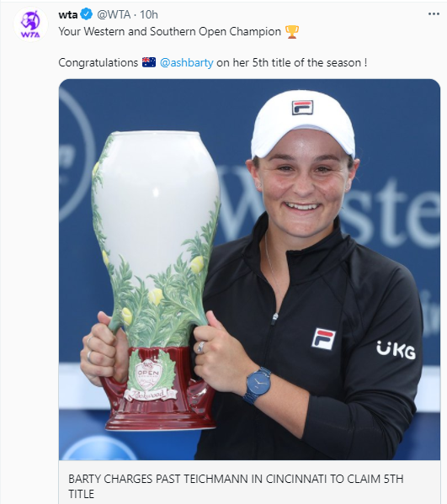Screen dimensions: 447x504
Task: Click the Congratulations text in the tweet
Action: click(98, 62)
